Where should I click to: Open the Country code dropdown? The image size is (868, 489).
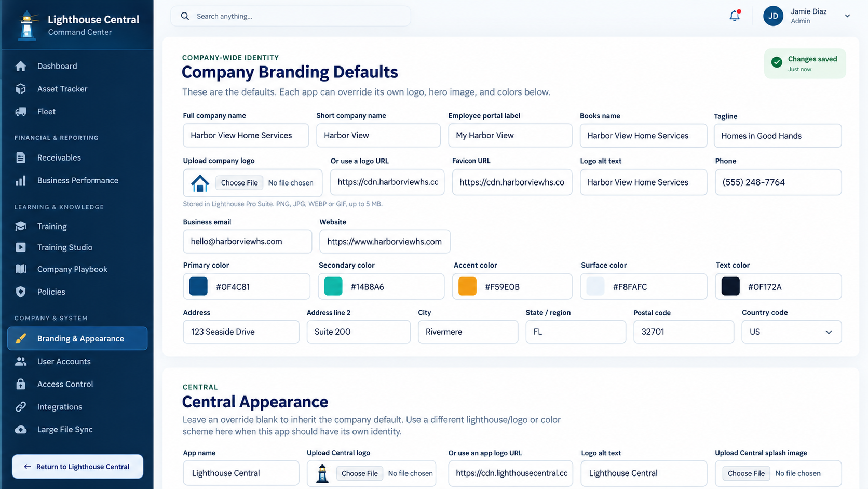coord(792,332)
